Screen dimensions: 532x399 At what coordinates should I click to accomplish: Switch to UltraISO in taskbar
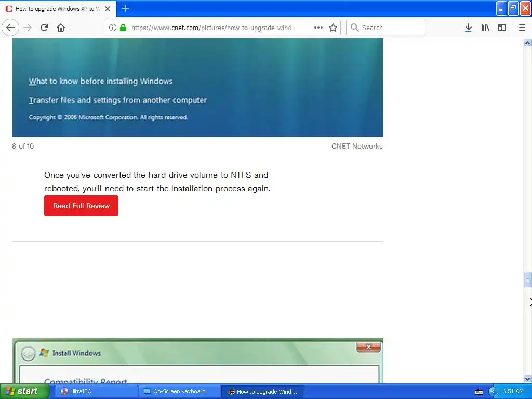coord(96,391)
